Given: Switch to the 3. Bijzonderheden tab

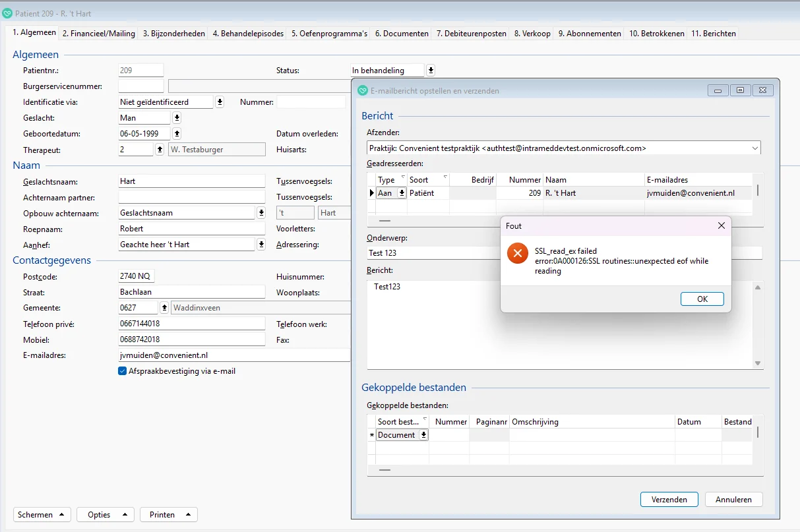Looking at the screenshot, I should (x=174, y=34).
